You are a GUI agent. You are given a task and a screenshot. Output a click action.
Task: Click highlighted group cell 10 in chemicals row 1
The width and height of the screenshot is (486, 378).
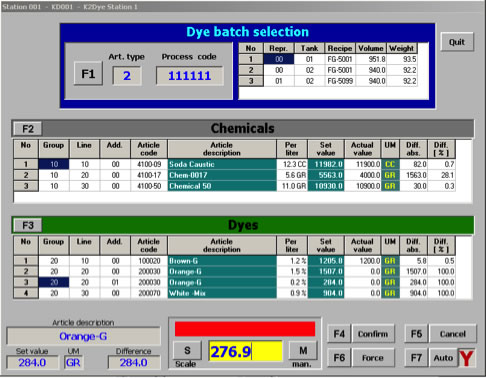tap(54, 164)
